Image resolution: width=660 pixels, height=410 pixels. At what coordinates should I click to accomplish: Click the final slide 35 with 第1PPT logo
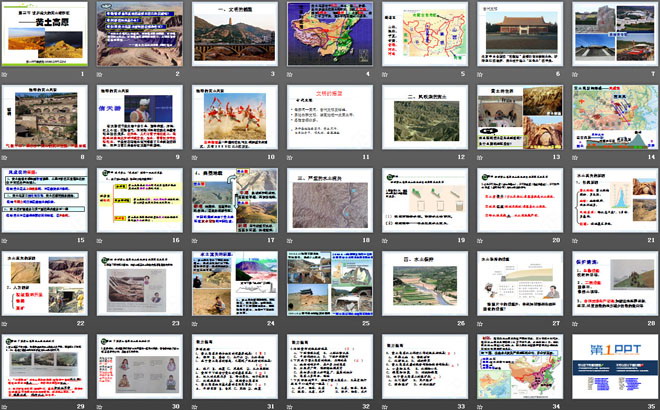point(610,366)
